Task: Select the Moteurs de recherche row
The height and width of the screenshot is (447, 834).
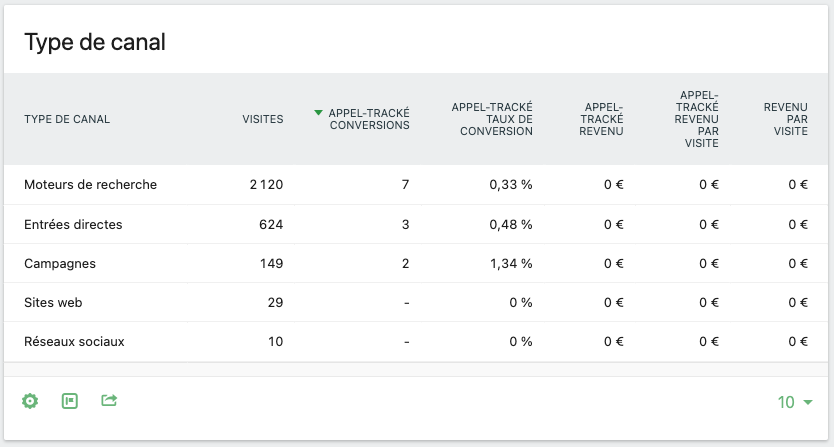Action: (x=416, y=185)
